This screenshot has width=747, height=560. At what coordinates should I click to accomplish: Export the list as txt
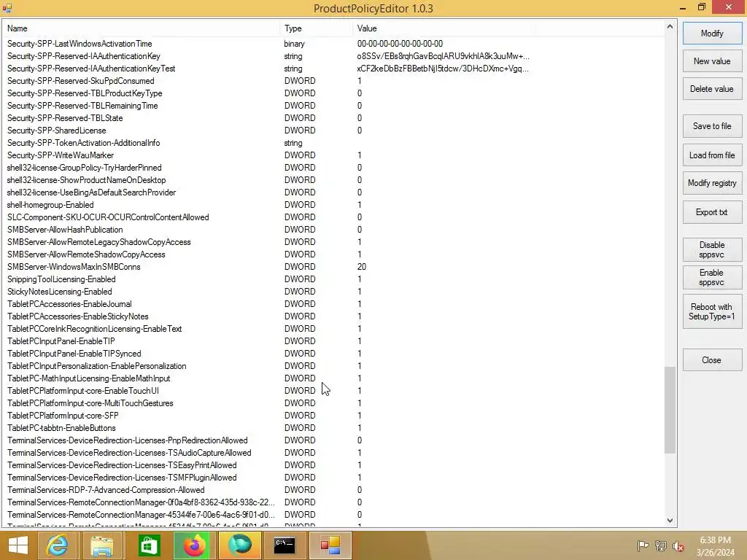coord(712,212)
